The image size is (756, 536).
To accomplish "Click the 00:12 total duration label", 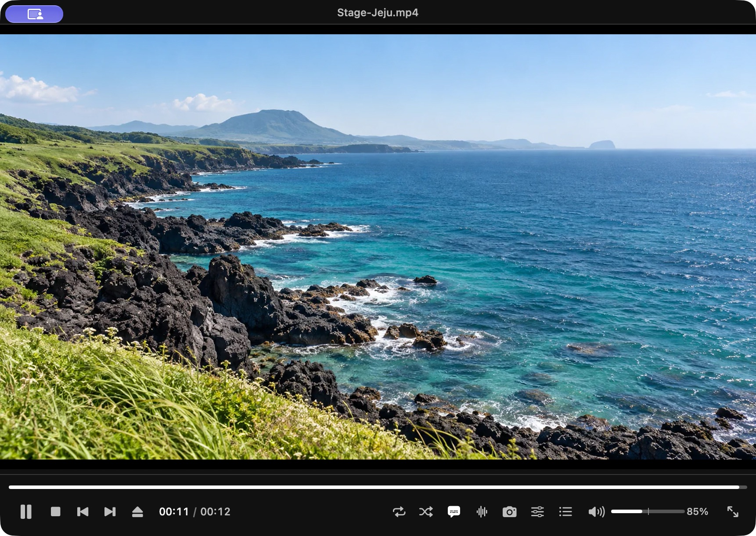I will coord(215,512).
